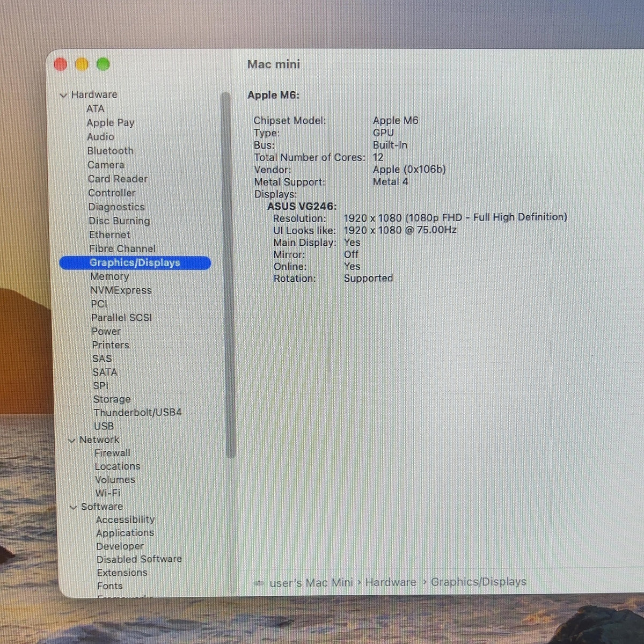Viewport: 644px width, 644px height.
Task: Collapse the Hardware section chevron
Action: [x=63, y=95]
